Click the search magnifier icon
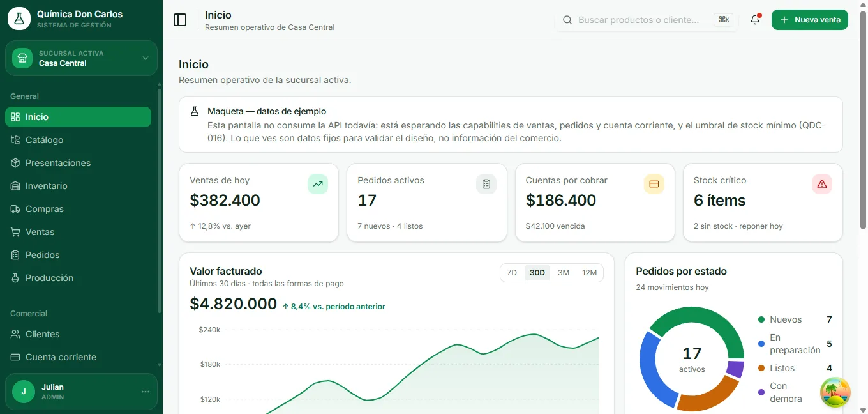This screenshot has width=868, height=414. tap(567, 20)
